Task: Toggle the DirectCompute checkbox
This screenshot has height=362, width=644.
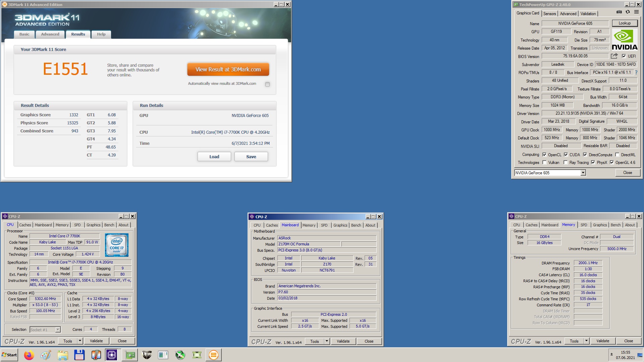Action: (x=585, y=155)
